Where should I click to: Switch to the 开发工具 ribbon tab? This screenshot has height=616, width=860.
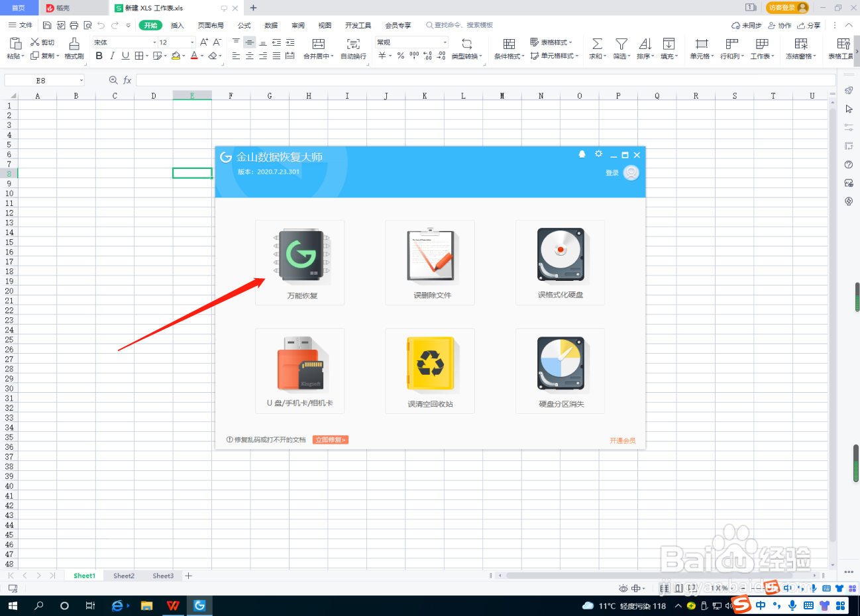(x=358, y=25)
